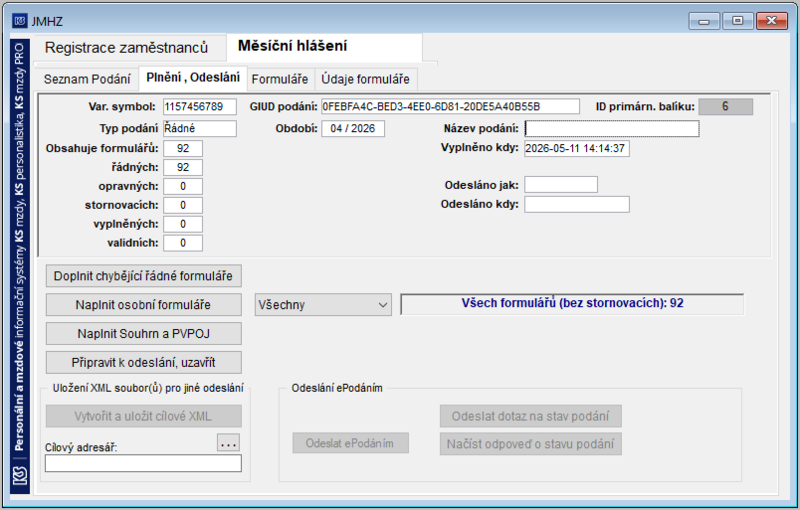Close the JMHZ window
Image resolution: width=800 pixels, height=510 pixels.
(x=772, y=21)
